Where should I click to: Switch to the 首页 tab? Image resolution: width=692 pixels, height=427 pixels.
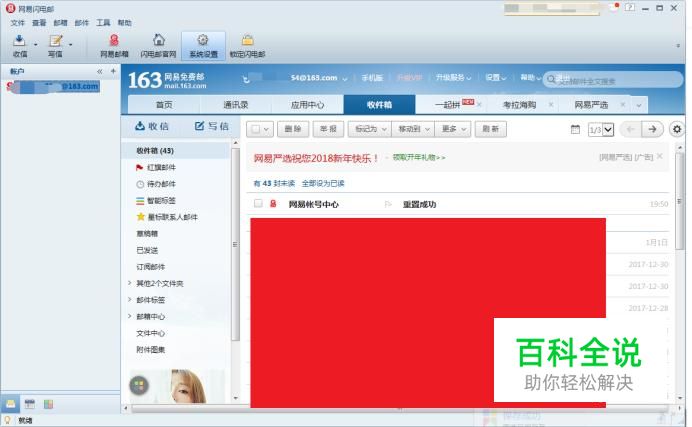(x=164, y=105)
